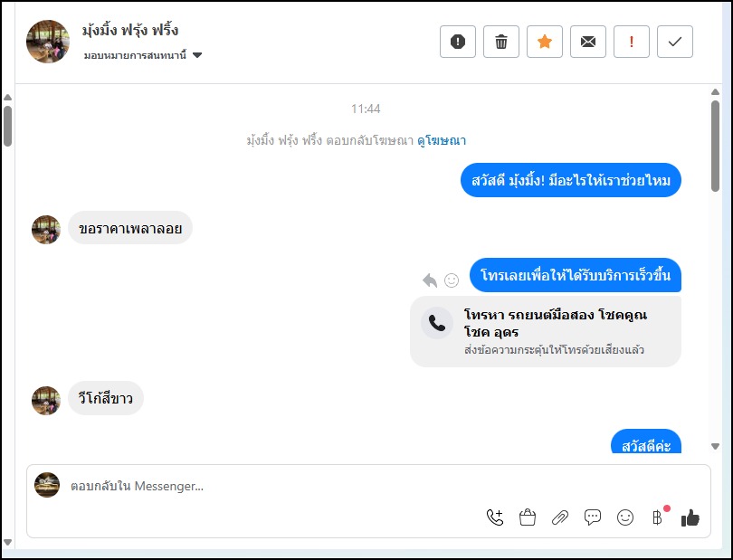The width and height of the screenshot is (733, 560).
Task: Mark conversation done with checkmark button
Action: 675,42
